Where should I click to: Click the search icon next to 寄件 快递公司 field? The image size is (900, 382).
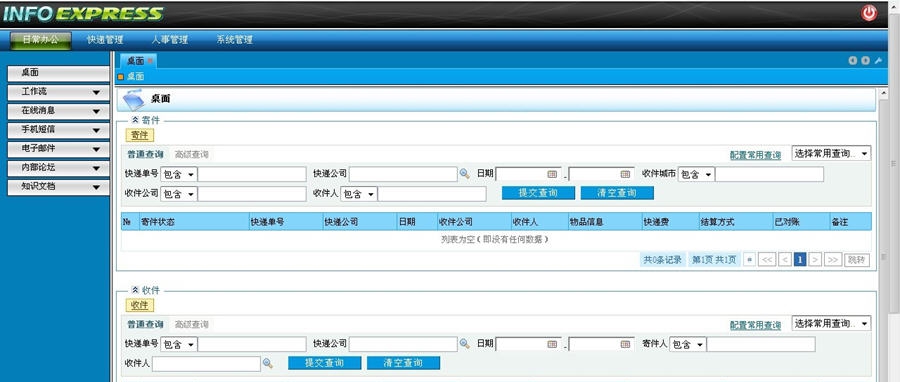tap(464, 173)
